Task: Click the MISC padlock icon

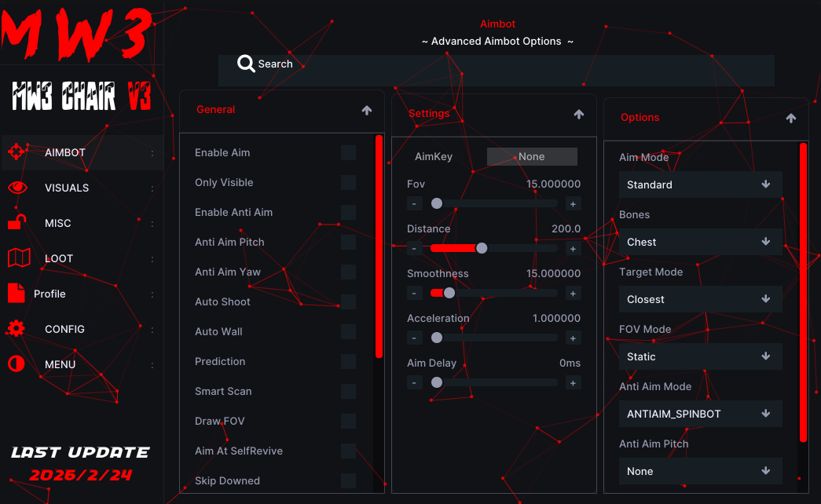Action: (x=16, y=222)
